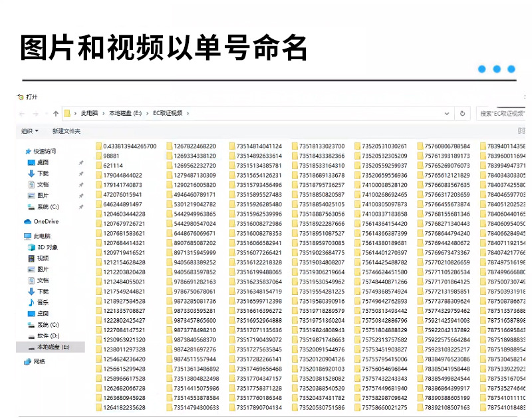Open 音乐 under This PC

(x=43, y=302)
